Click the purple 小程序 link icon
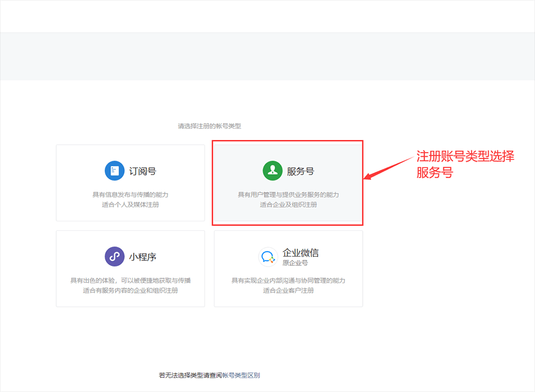Image resolution: width=535 pixels, height=392 pixels. [x=114, y=257]
